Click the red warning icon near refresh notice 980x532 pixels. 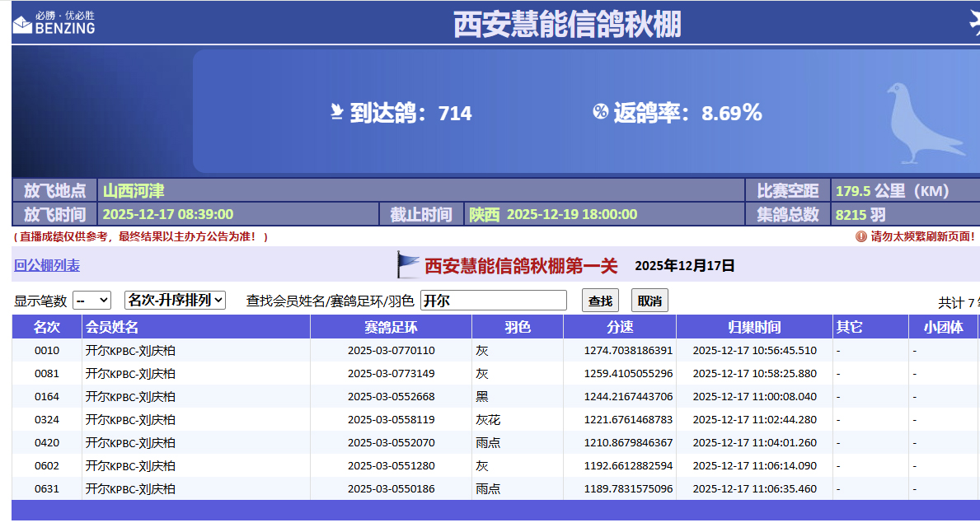(861, 236)
